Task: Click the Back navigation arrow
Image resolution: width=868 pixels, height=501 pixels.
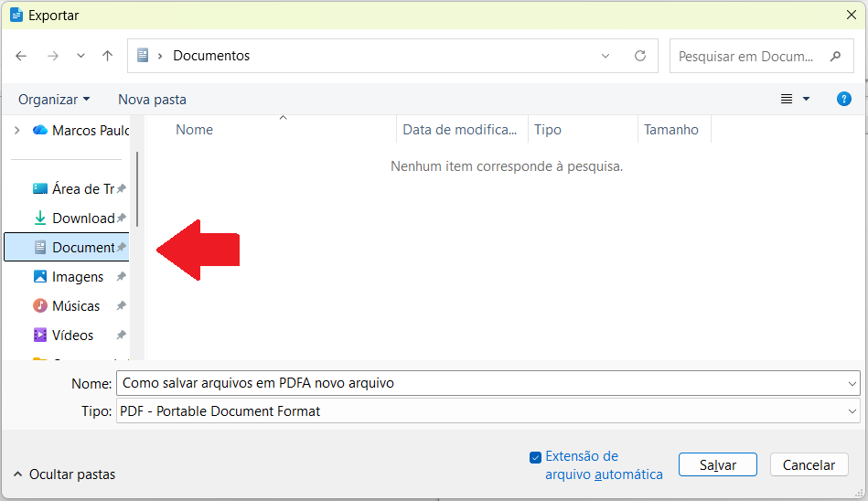Action: [21, 56]
